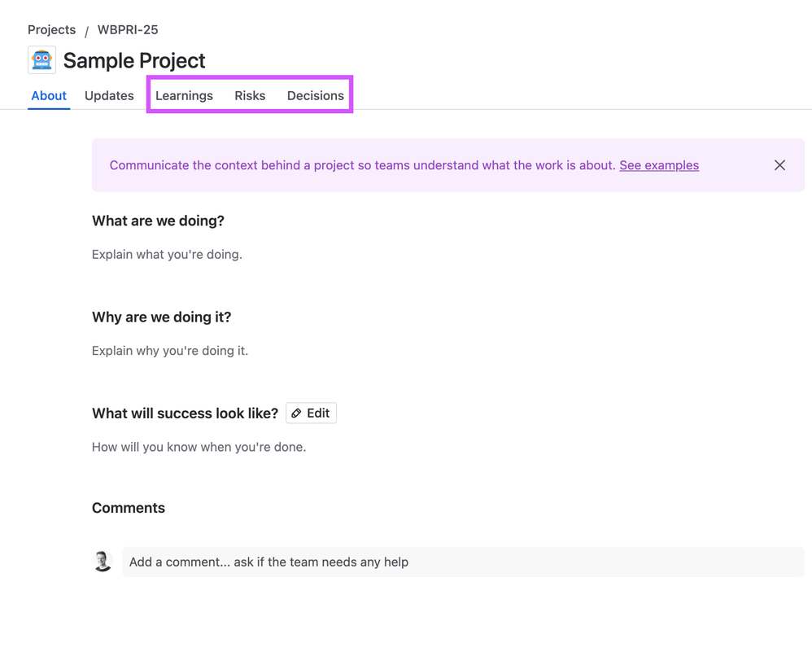This screenshot has height=669, width=812.
Task: Open the Risks tab
Action: click(x=250, y=96)
